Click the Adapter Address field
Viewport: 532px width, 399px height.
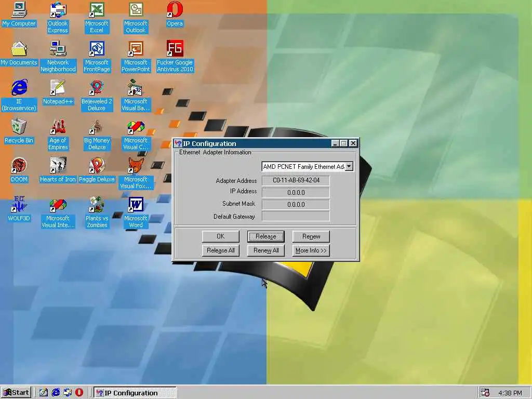(x=296, y=180)
